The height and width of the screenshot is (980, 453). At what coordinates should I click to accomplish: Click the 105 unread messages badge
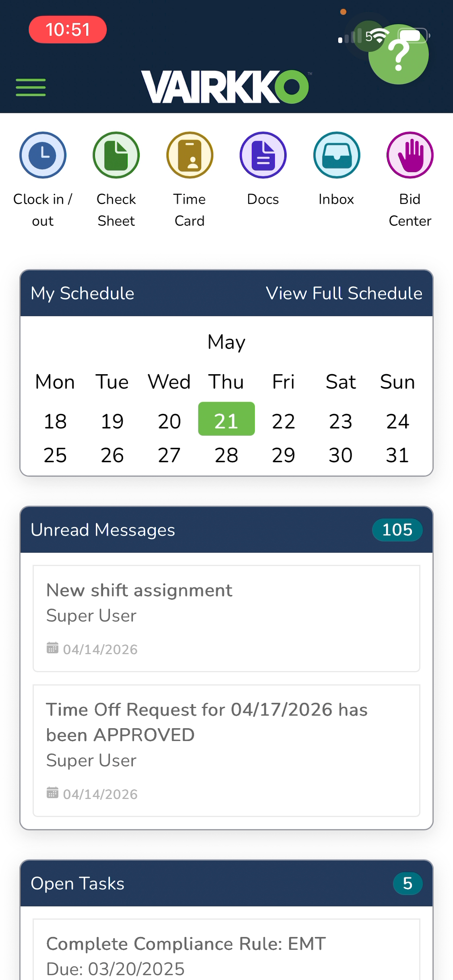point(397,530)
